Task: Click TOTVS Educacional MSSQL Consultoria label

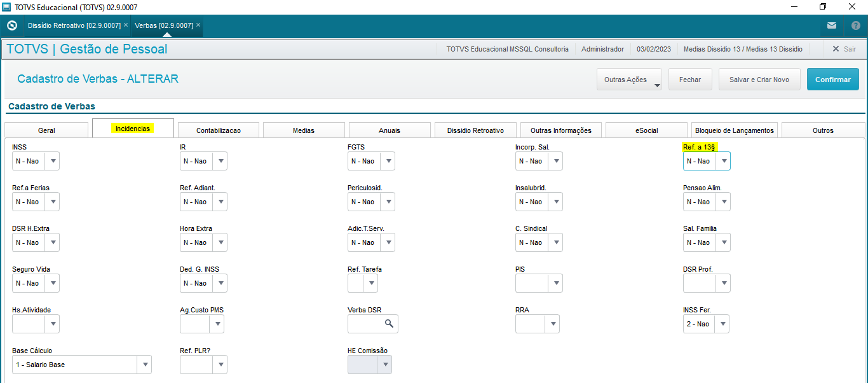Action: 507,49
